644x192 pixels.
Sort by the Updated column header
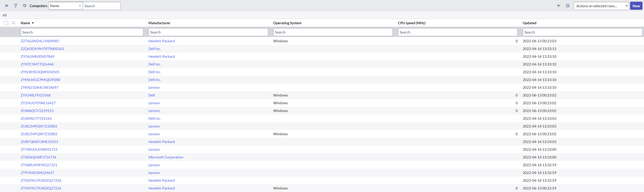pos(529,23)
